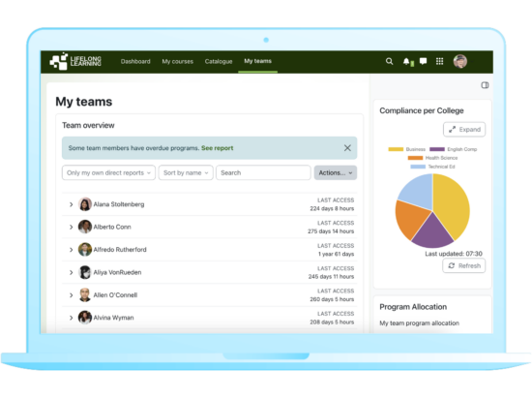532x399 pixels.
Task: Open the search magnifier icon
Action: coord(389,61)
